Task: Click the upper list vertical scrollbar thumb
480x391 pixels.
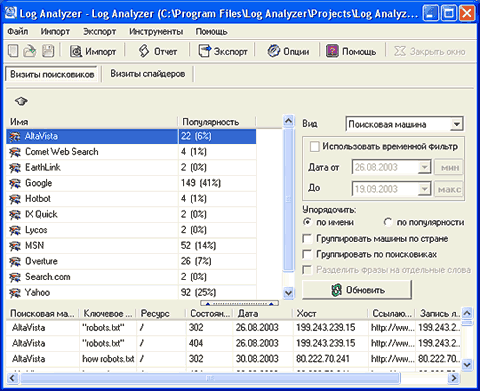Action: tap(289, 199)
